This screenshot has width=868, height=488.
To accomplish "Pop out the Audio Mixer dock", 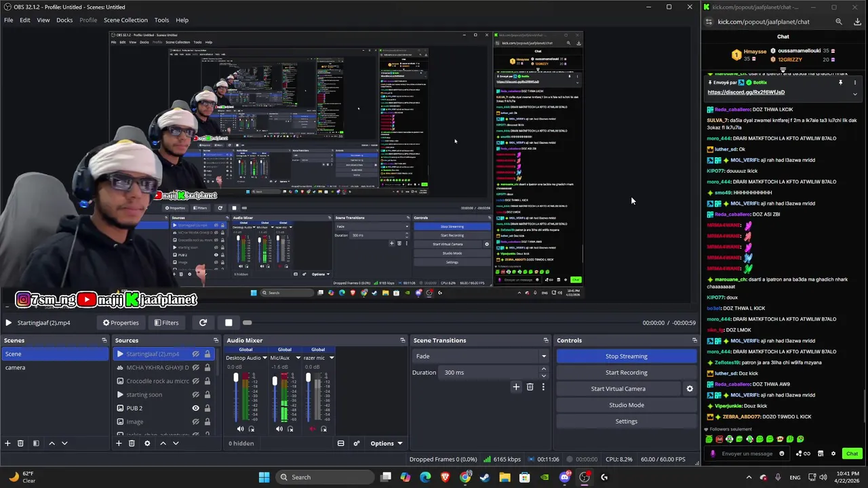I will point(403,340).
